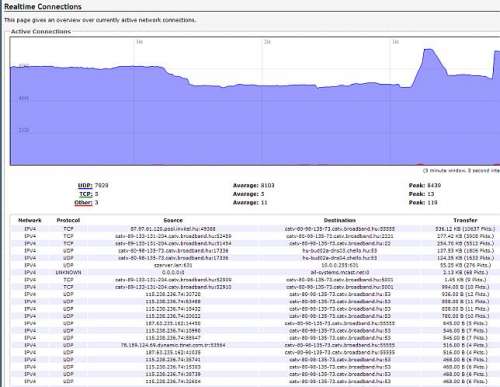This screenshot has width=500, height=387.
Task: Click the 254.70 KB transfer value
Action: [465, 244]
